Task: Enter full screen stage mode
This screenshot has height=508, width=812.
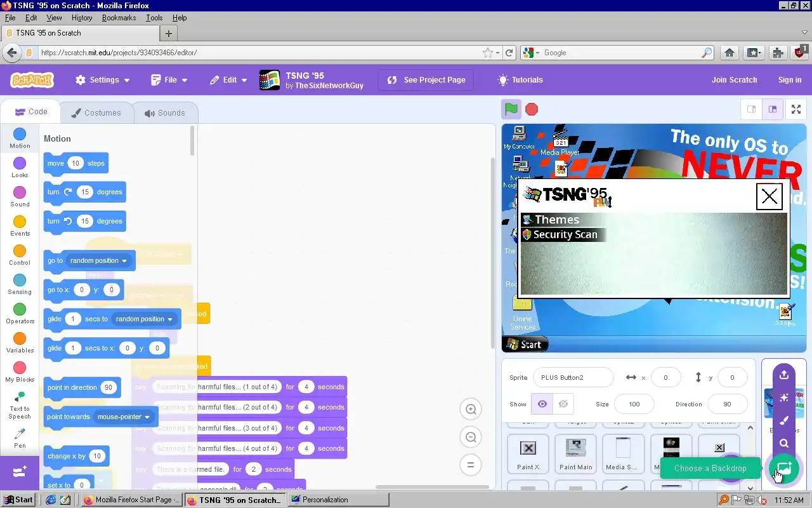Action: (796, 109)
